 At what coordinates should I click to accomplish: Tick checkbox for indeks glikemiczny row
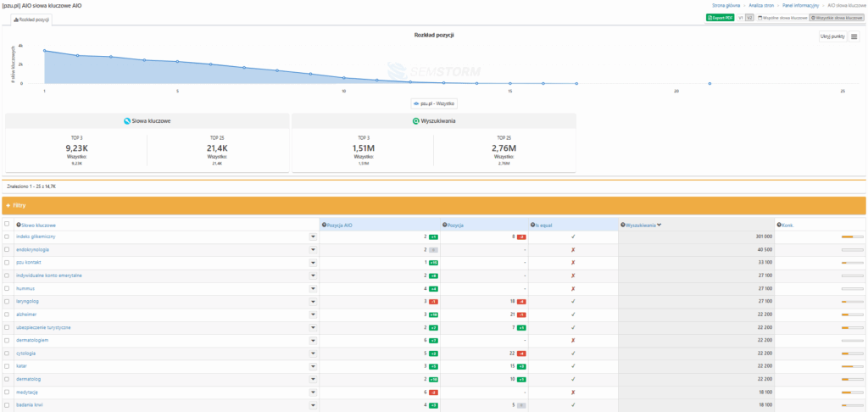[x=7, y=237]
